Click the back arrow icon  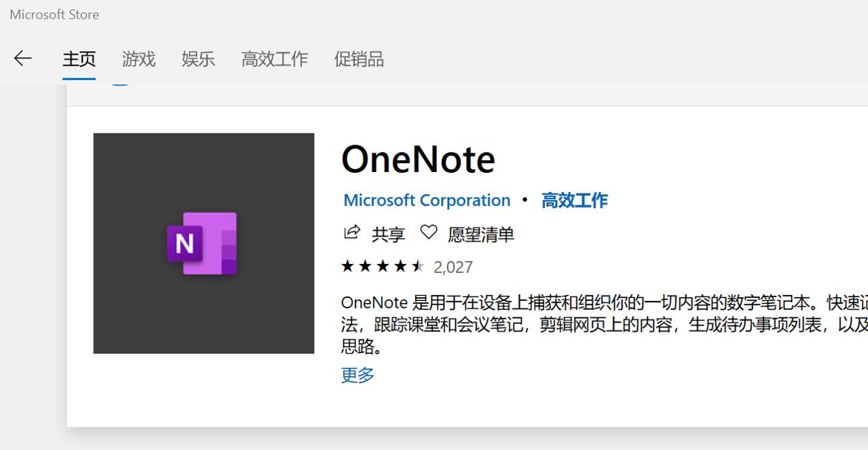[x=23, y=59]
